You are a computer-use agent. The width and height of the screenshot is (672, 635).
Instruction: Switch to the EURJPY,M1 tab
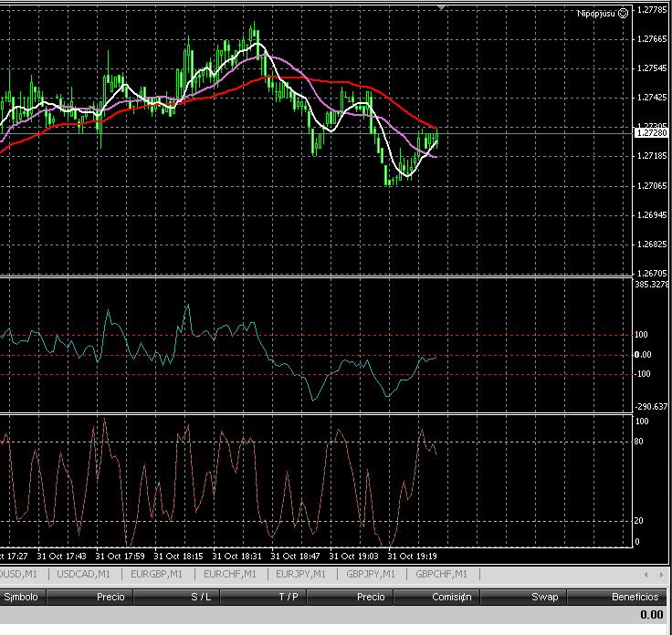[299, 574]
